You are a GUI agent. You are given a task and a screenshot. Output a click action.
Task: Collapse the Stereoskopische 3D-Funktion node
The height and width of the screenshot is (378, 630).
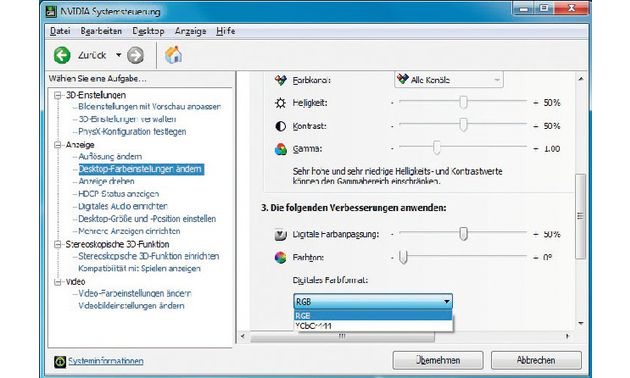pyautogui.click(x=58, y=244)
